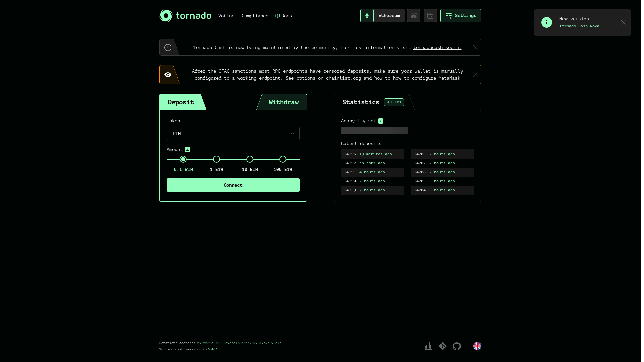Viewport: 644px width, 362px height.
Task: Switch to the Withdraw tab
Action: coord(283,102)
